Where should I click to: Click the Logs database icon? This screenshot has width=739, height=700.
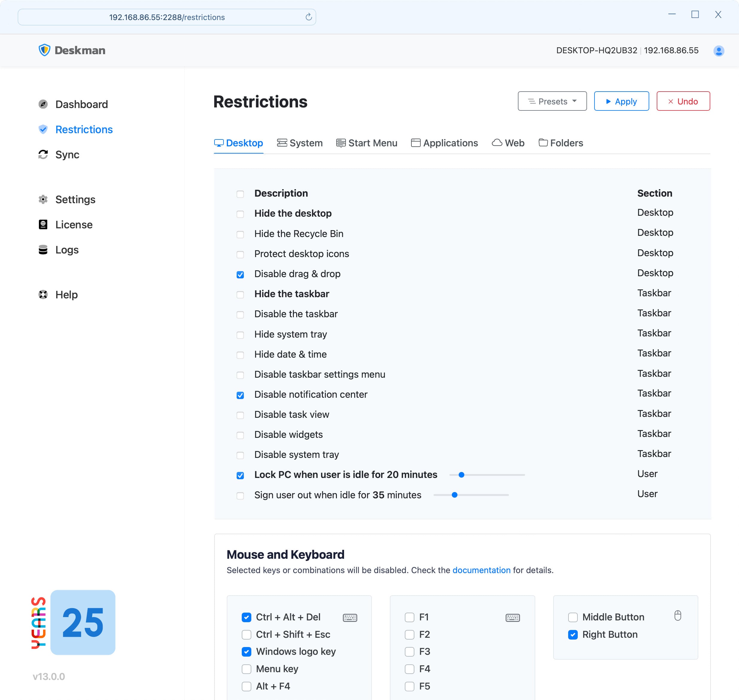tap(43, 250)
